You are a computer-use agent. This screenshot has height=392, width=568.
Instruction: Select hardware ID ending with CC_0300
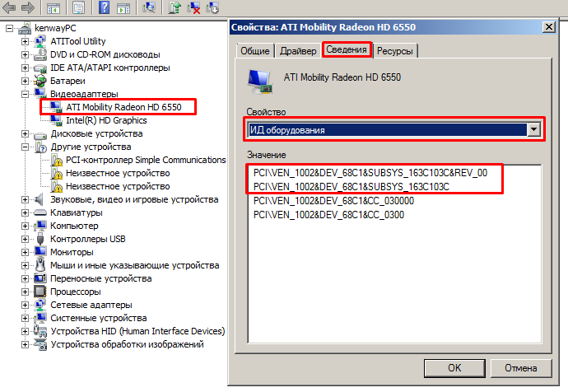coord(328,215)
